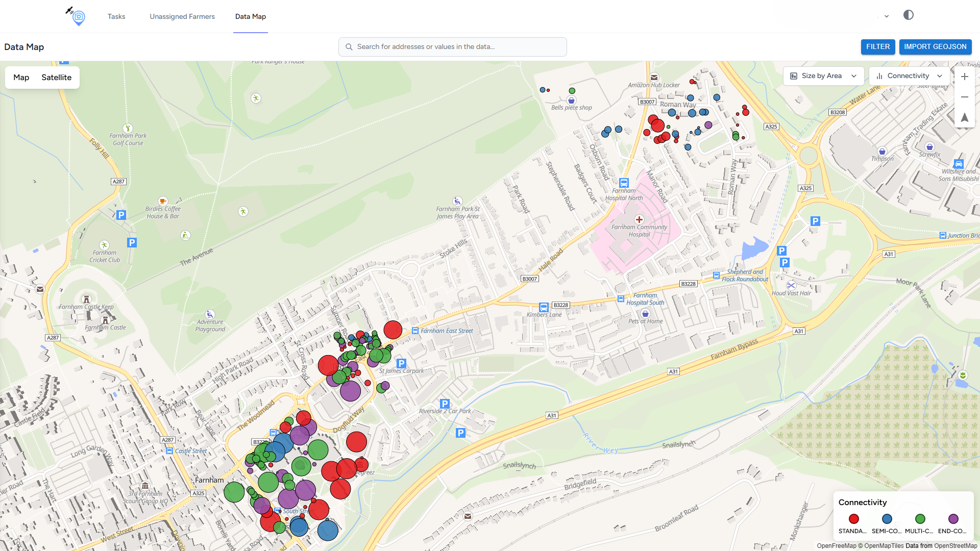Reset map compass north arrow
The image size is (980, 551).
tap(964, 117)
